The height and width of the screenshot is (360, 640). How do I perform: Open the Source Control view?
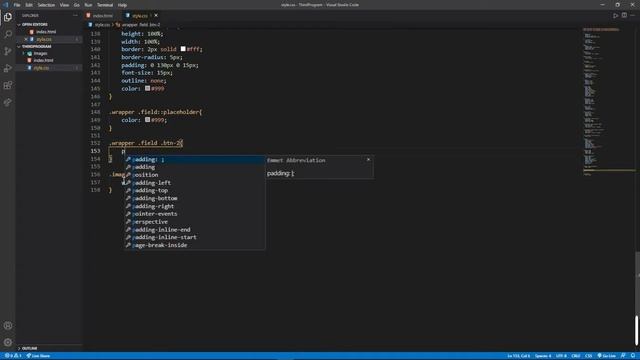tap(8, 51)
